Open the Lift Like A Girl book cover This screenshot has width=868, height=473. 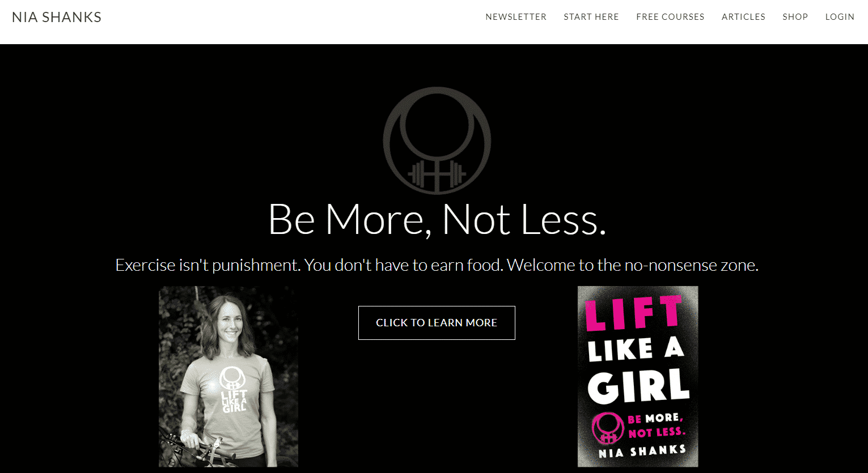coord(638,376)
